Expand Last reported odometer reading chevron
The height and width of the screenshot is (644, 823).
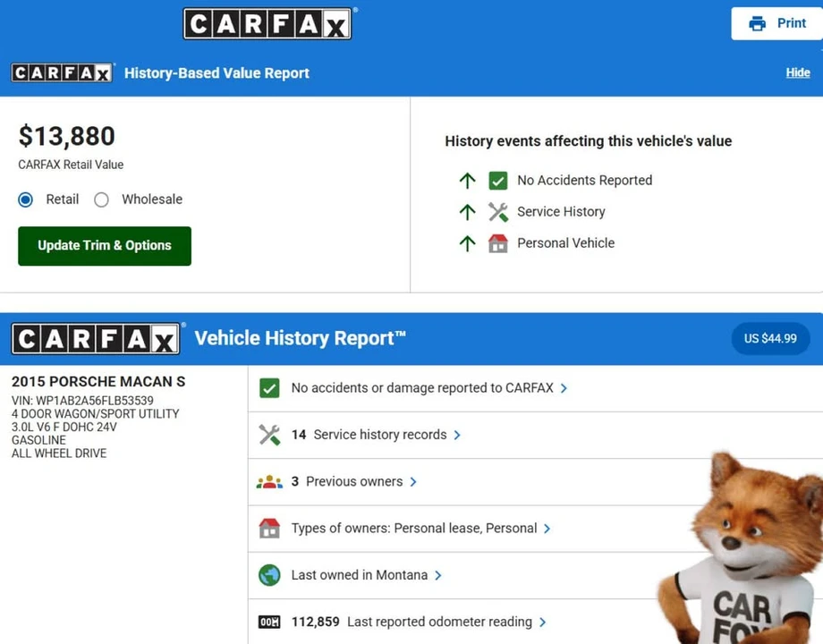(x=542, y=622)
